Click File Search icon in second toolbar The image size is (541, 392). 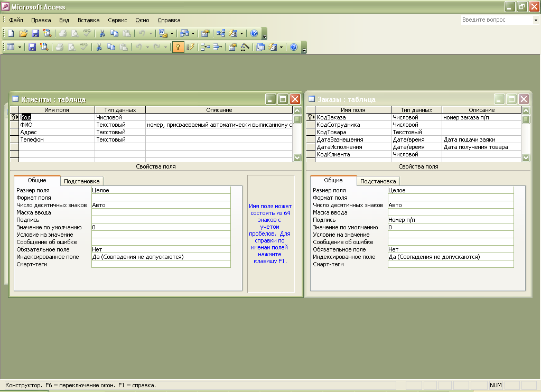tap(44, 47)
